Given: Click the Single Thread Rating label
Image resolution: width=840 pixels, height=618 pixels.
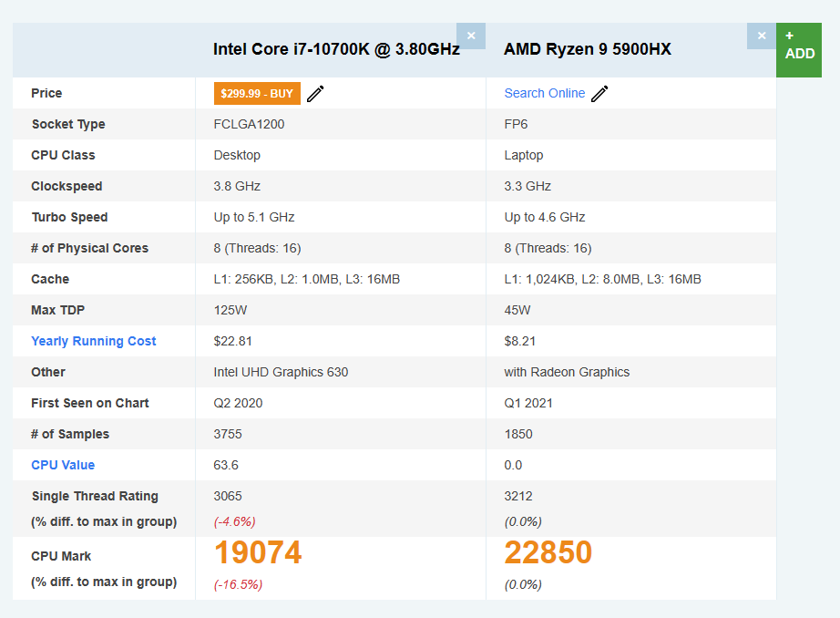Looking at the screenshot, I should pyautogui.click(x=95, y=497).
